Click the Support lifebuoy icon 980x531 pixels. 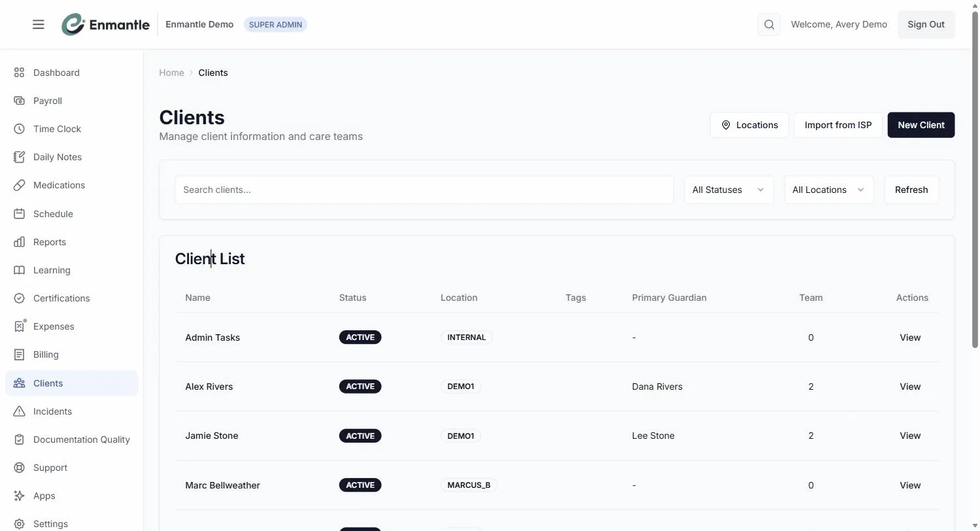point(19,468)
